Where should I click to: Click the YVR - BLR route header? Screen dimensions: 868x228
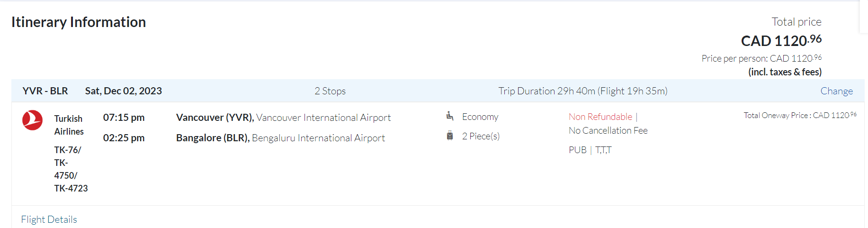pos(45,91)
